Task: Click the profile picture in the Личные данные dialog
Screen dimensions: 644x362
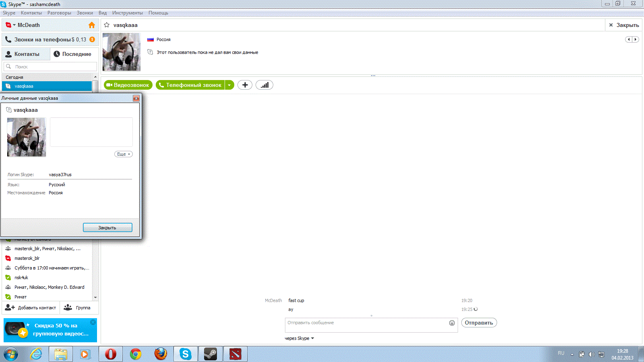Action: 27,137
